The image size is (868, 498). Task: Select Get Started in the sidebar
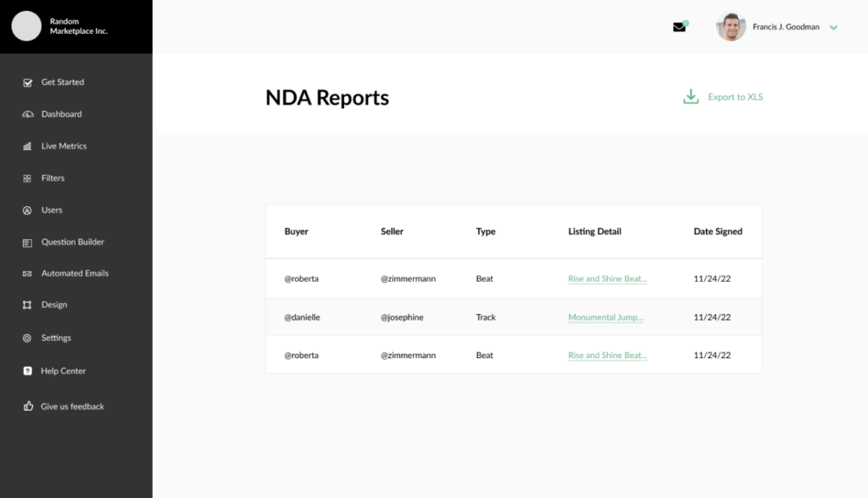63,81
